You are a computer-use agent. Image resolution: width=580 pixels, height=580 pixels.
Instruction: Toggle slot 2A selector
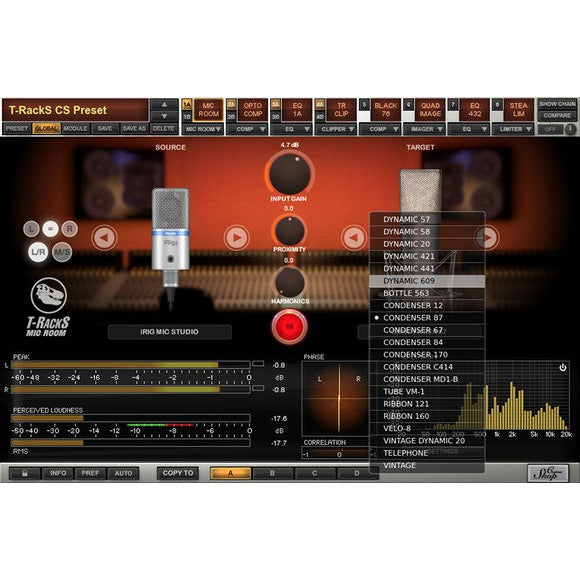pos(231,105)
